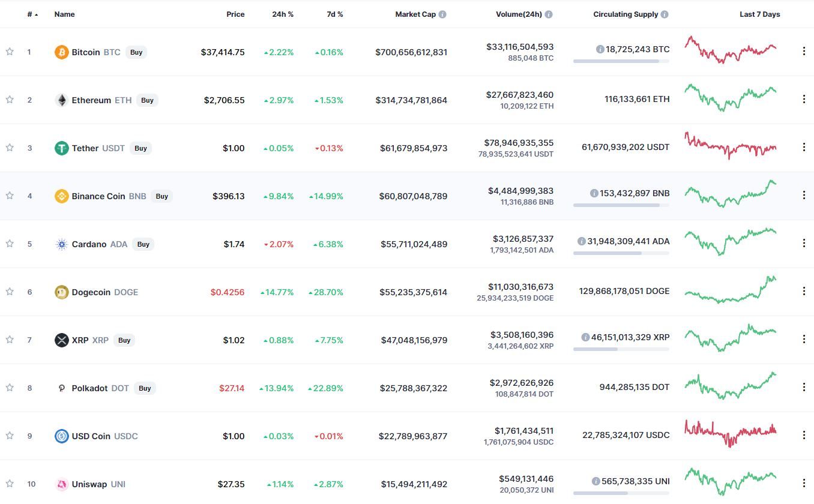
Task: Click the Bitcoin orange logo icon
Action: [x=62, y=52]
